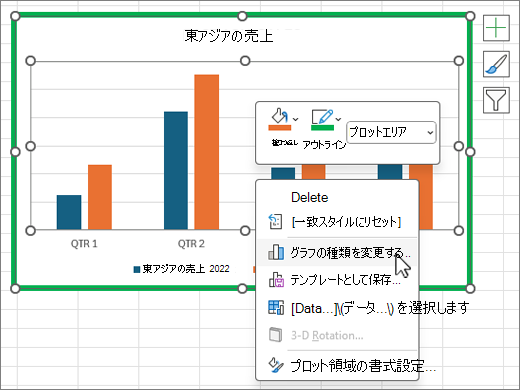This screenshot has width=520, height=390.
Task: Select the orange QTR 1 bar
Action: point(100,197)
